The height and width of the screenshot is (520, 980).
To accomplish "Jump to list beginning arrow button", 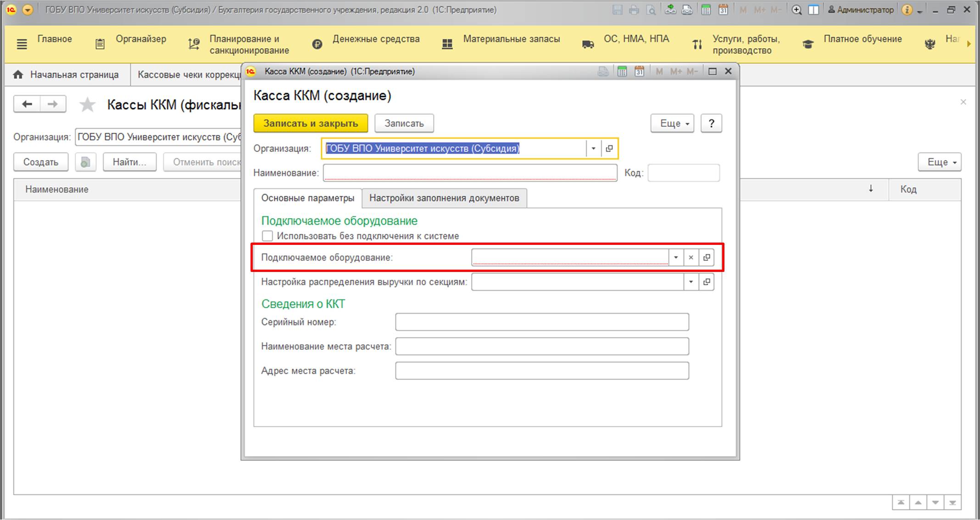I will [x=901, y=503].
